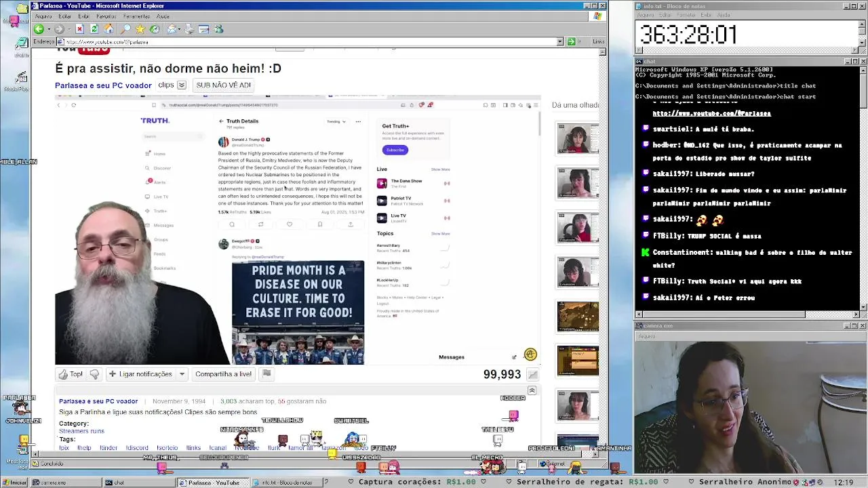Click the Refresh icon in IE toolbar
The width and height of the screenshot is (868, 488).
[x=94, y=29]
